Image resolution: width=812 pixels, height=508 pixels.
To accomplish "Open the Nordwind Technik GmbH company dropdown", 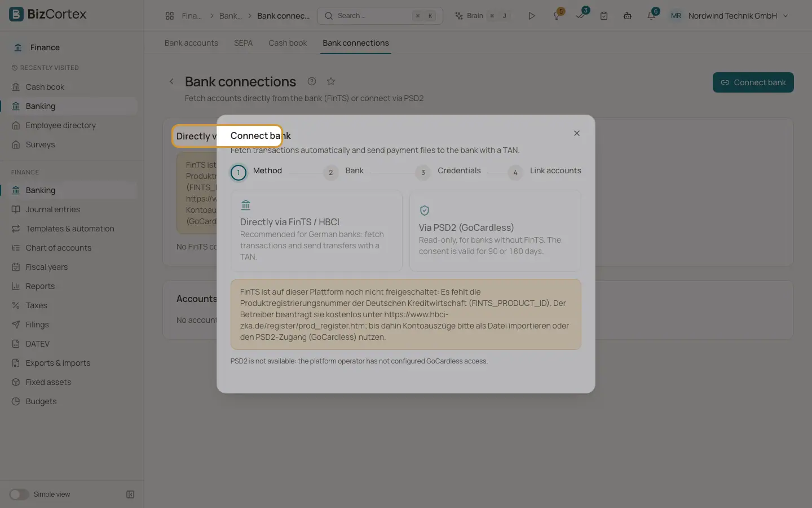I will (x=738, y=16).
